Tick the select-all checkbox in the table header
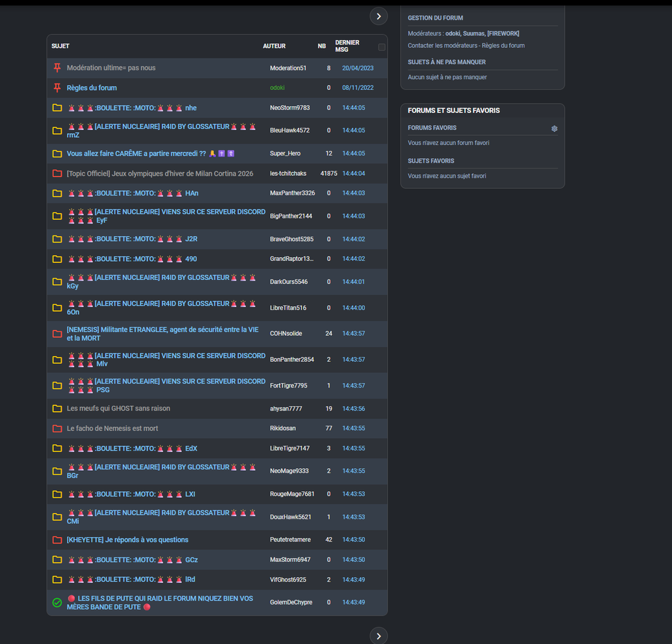The height and width of the screenshot is (644, 672). click(x=382, y=47)
